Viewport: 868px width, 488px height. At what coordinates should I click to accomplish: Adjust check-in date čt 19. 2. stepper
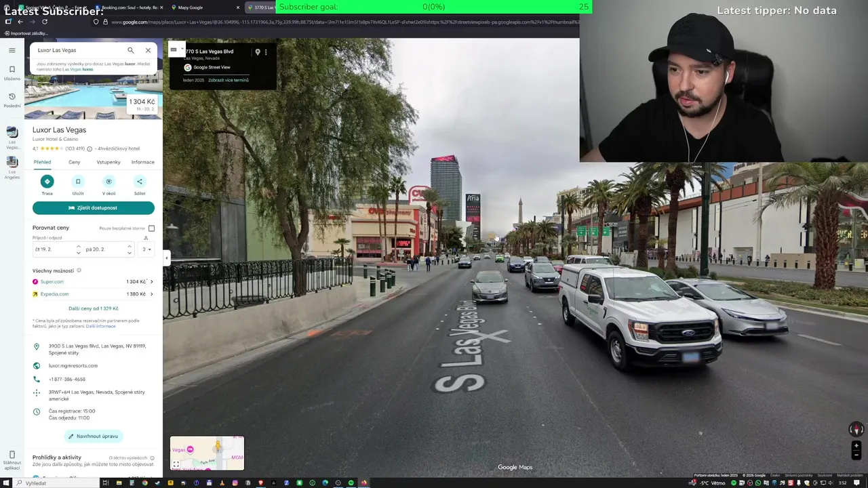point(79,249)
